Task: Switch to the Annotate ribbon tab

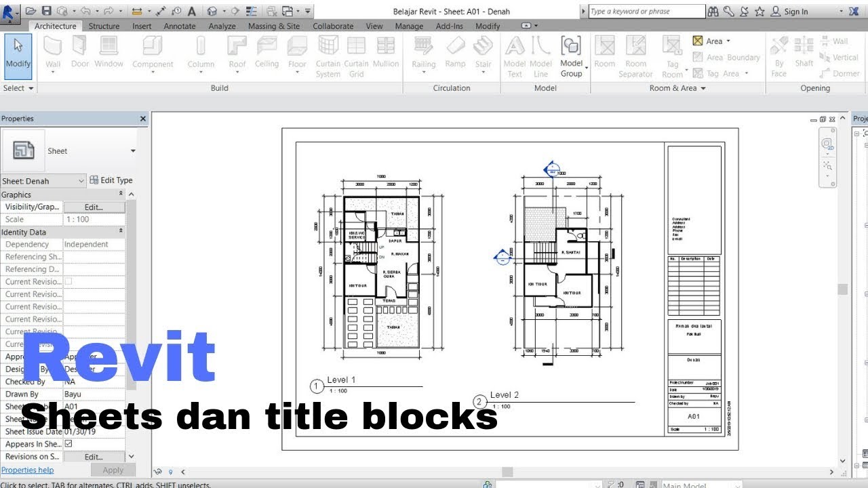Action: (x=180, y=26)
